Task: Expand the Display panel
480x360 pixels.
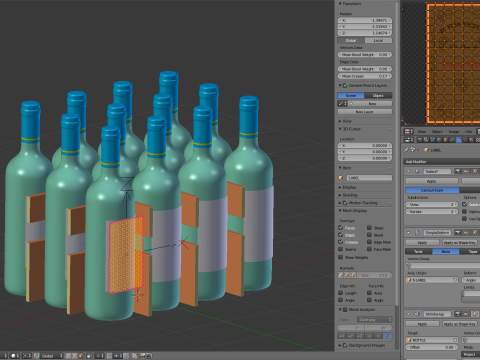Action: point(340,188)
